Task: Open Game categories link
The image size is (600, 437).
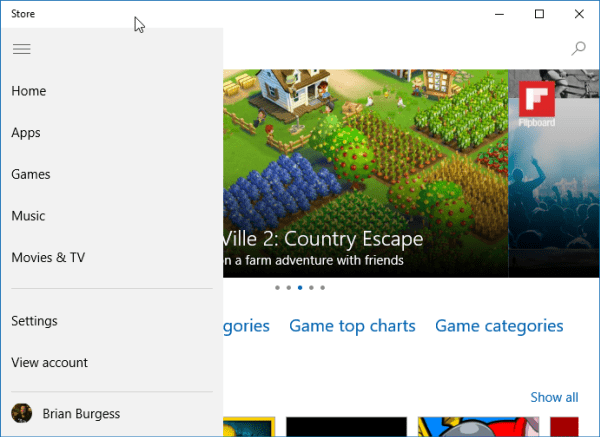Action: point(499,326)
